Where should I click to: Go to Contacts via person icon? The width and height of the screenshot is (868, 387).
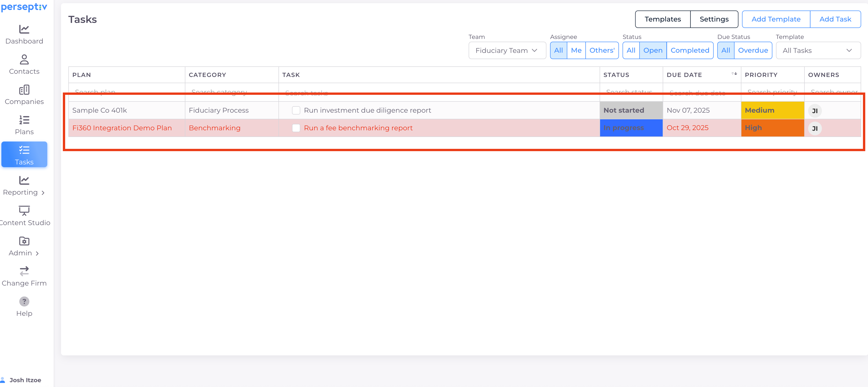(24, 60)
